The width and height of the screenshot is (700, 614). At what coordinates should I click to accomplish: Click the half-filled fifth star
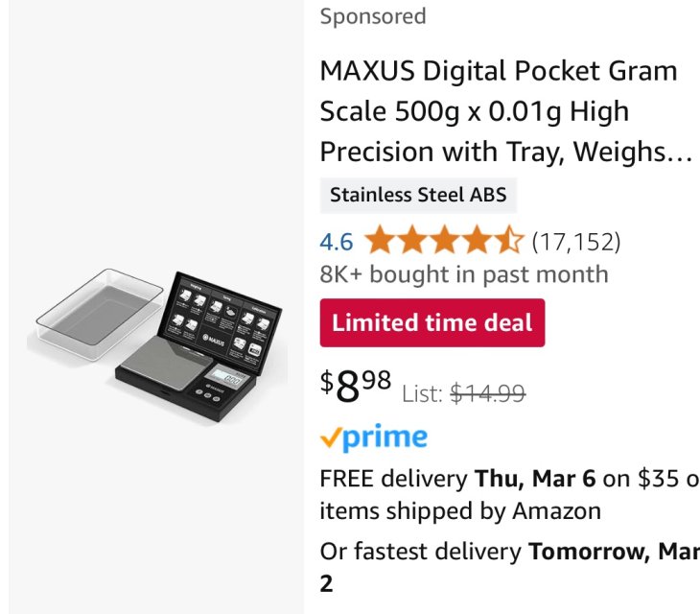click(509, 240)
